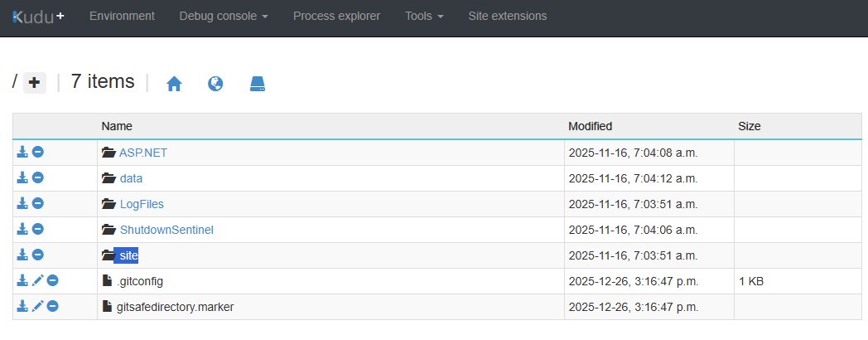This screenshot has width=868, height=340.
Task: Click the home directory icon
Action: [174, 84]
